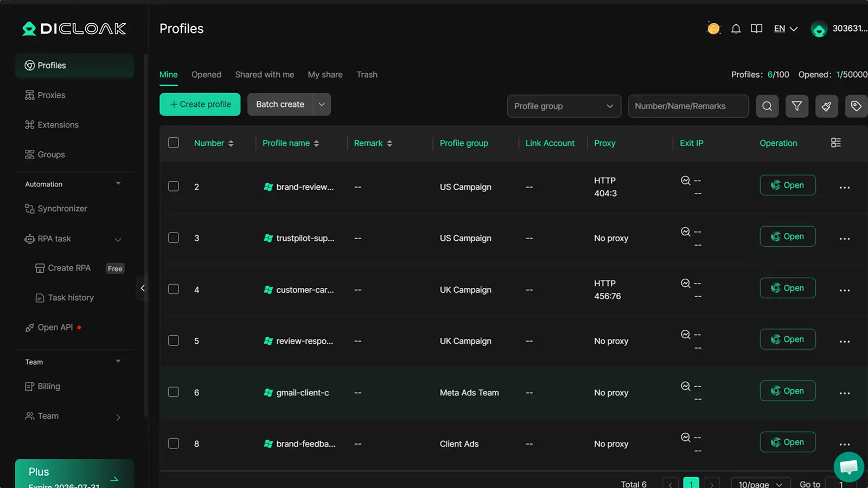Click the search magnifier button

(x=767, y=106)
